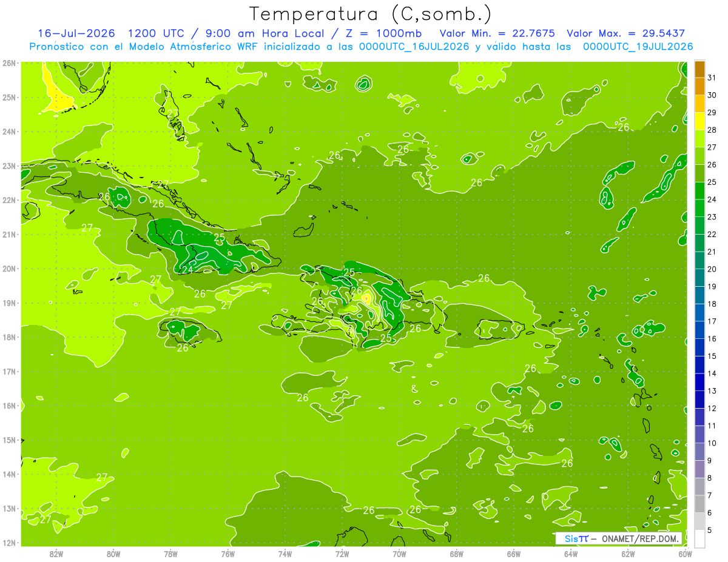Click the color bar label '15'
This screenshot has height=562, width=728.
click(x=712, y=356)
